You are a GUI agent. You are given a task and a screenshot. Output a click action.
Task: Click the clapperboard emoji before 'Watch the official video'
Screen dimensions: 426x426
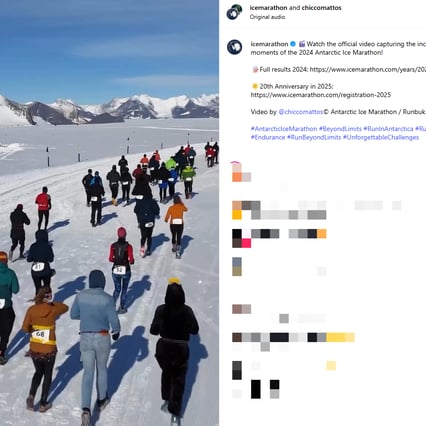pyautogui.click(x=302, y=44)
